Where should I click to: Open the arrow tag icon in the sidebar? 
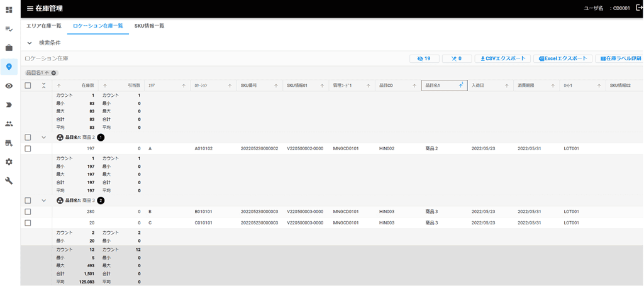click(9, 104)
